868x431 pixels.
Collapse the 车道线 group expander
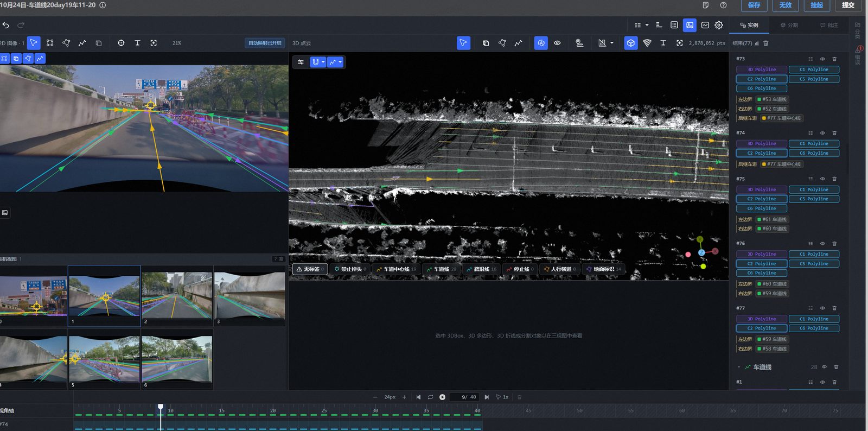pos(739,367)
